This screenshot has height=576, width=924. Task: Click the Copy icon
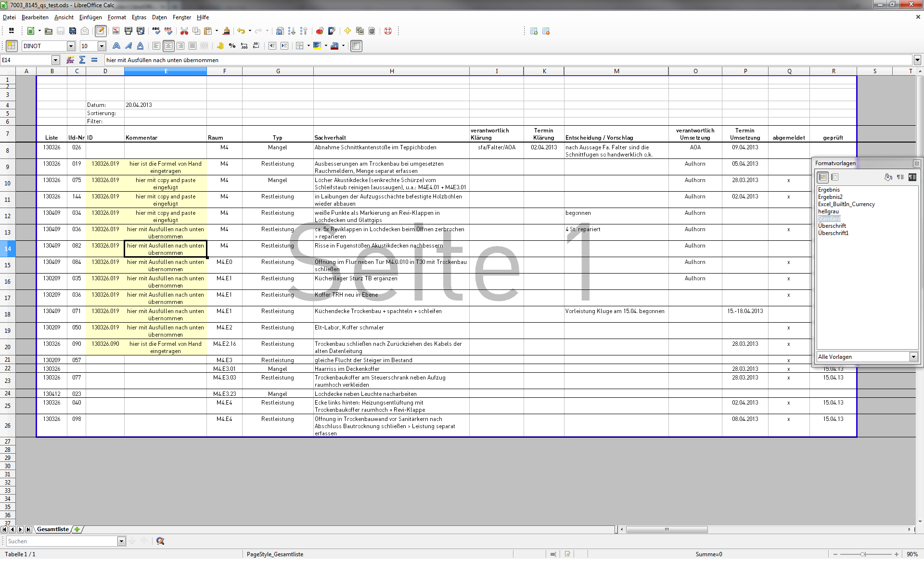pyautogui.click(x=196, y=31)
